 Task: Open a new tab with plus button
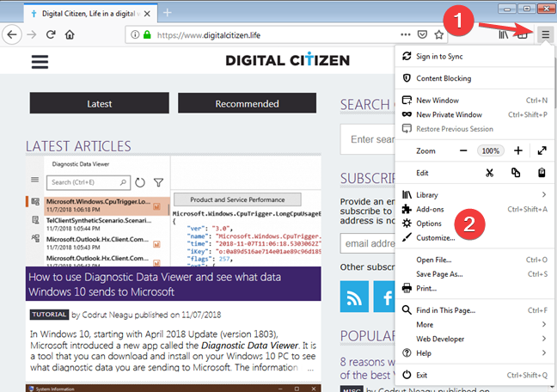168,13
